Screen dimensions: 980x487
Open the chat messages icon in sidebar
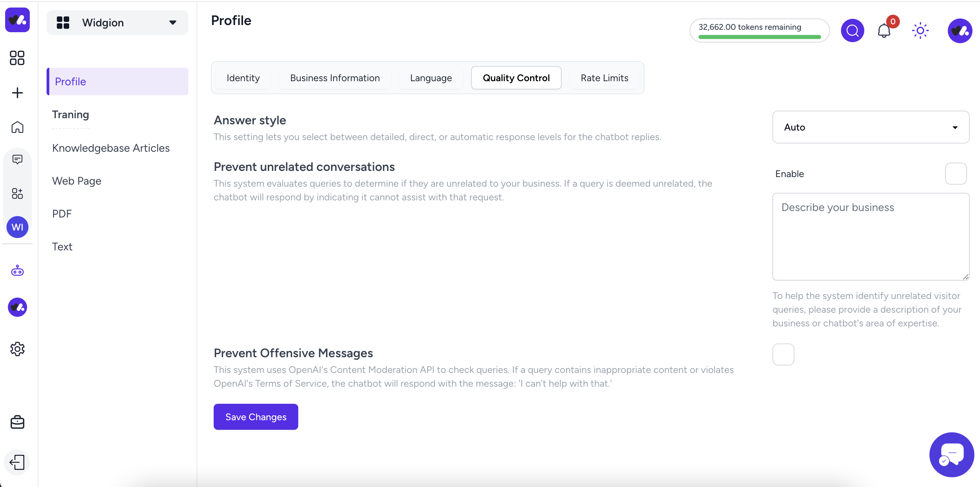[x=17, y=159]
